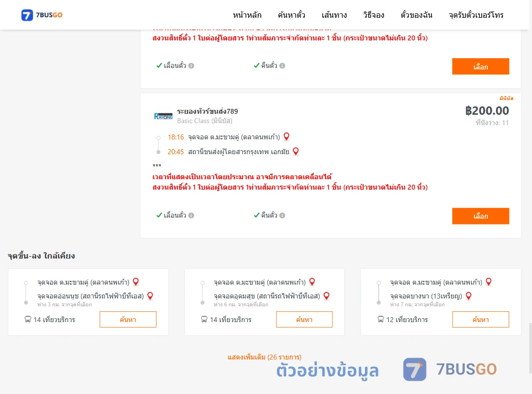
Task: Open the วิธีจอง menu item
Action: click(x=373, y=15)
